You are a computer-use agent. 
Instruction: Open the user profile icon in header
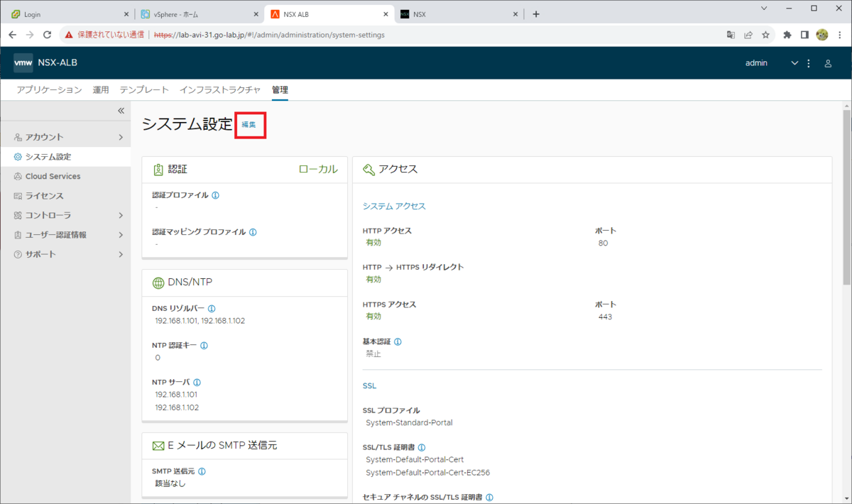[828, 63]
